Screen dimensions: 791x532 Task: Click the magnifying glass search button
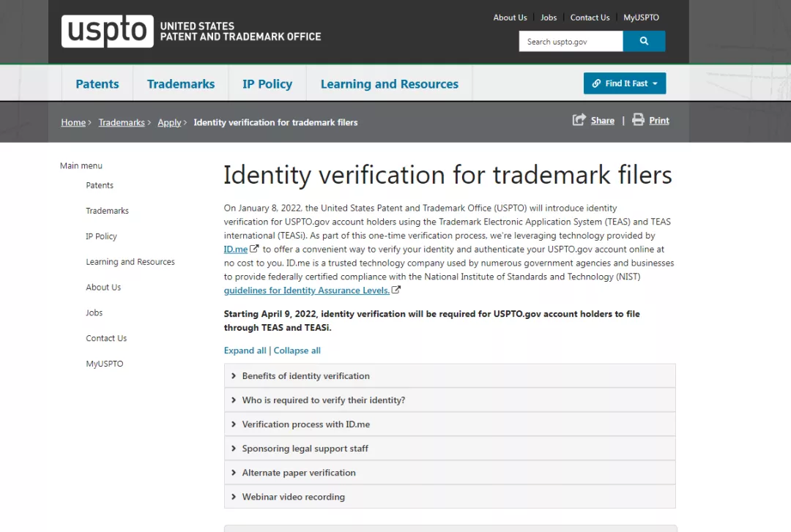click(644, 42)
